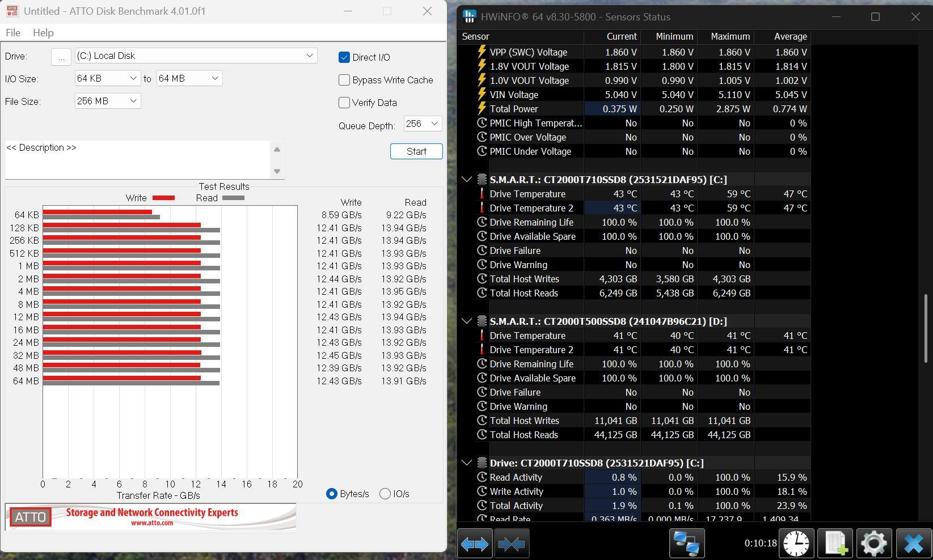Enable Bypass Write Cache checkbox
This screenshot has height=560, width=933.
[344, 80]
